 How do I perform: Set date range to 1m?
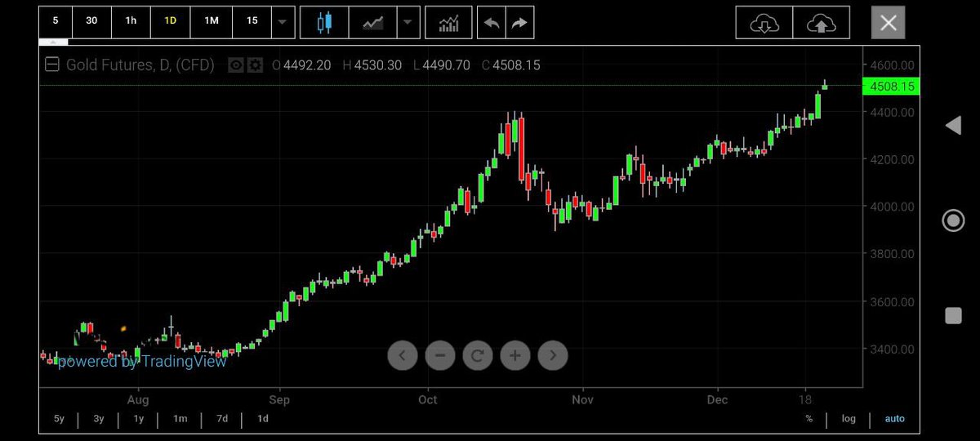(180, 419)
